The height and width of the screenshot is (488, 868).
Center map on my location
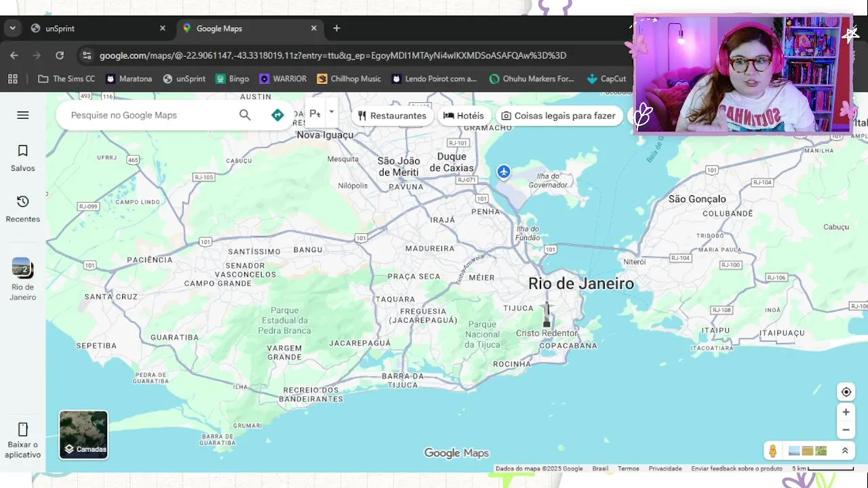pos(846,392)
